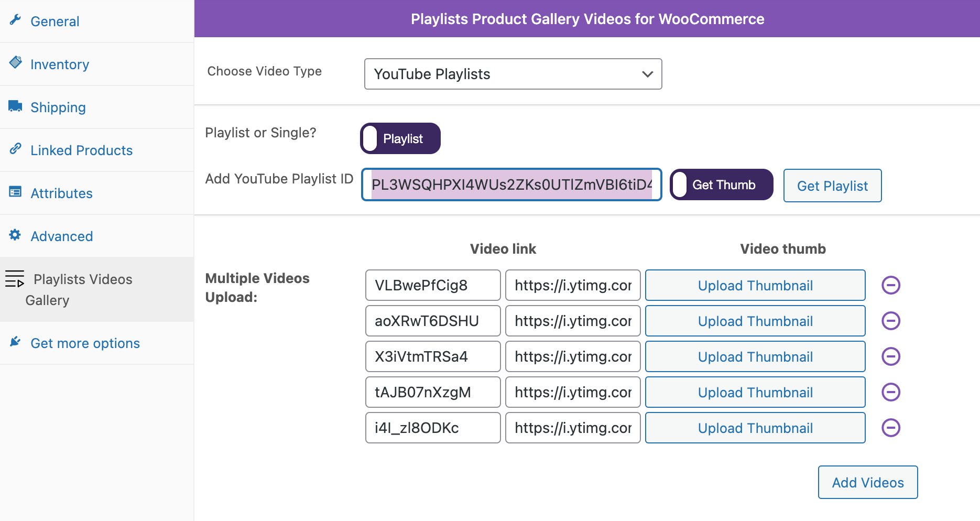Open the Linked Products tab

click(81, 150)
